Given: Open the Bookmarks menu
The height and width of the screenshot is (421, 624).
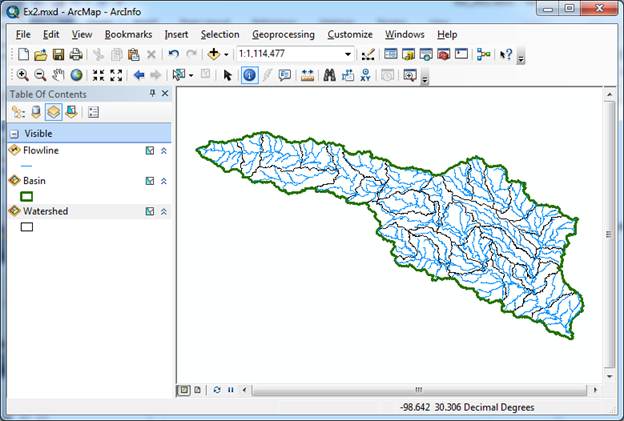Looking at the screenshot, I should pyautogui.click(x=127, y=34).
